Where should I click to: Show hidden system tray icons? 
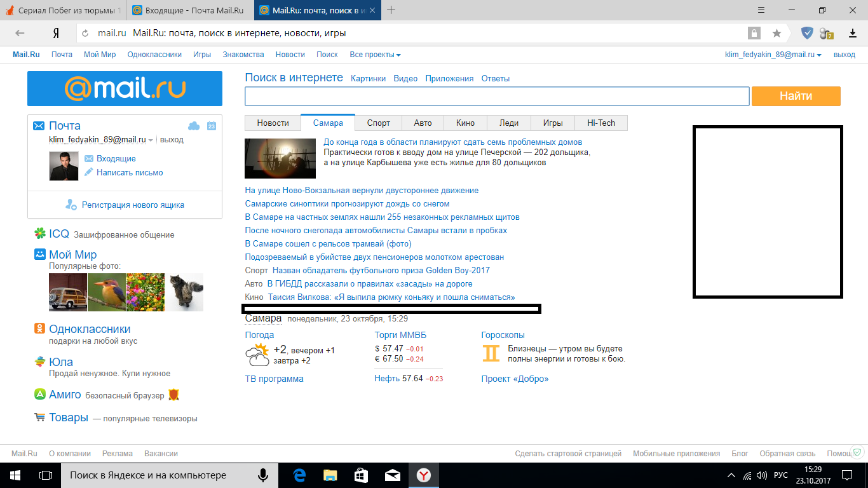(x=730, y=475)
